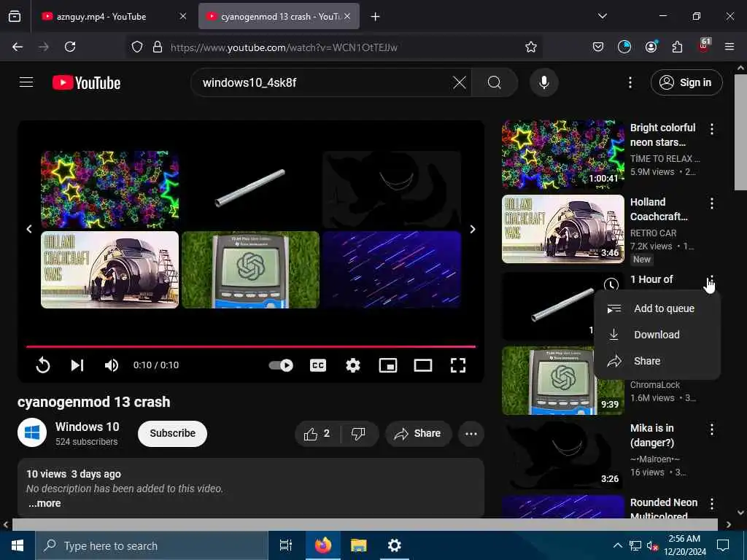Like the cyanogenmod 13 crash video
Viewport: 747px width, 560px height.
pyautogui.click(x=318, y=433)
